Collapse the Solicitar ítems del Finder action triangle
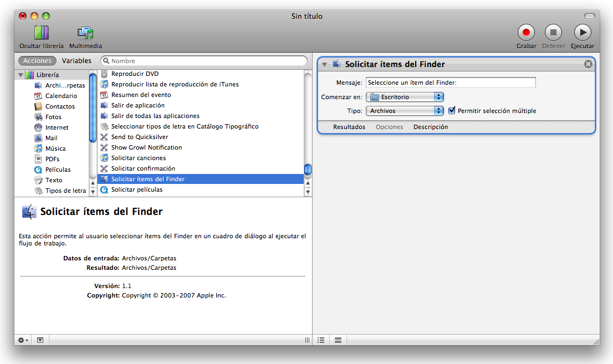The width and height of the screenshot is (613, 364). pyautogui.click(x=324, y=64)
